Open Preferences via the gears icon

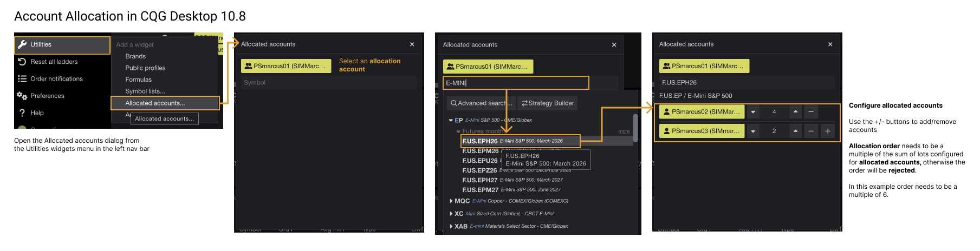[22, 96]
